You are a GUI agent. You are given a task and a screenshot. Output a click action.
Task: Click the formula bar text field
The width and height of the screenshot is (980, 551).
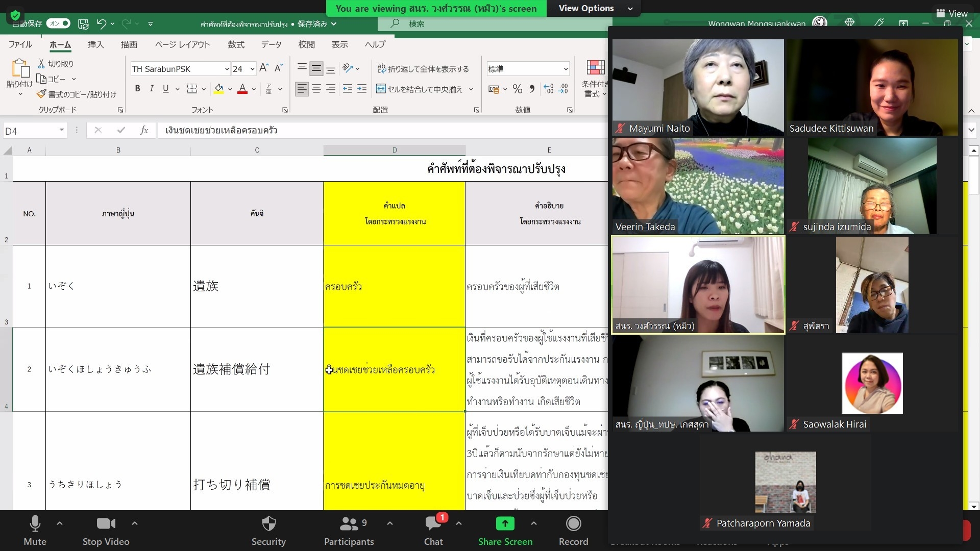click(383, 131)
